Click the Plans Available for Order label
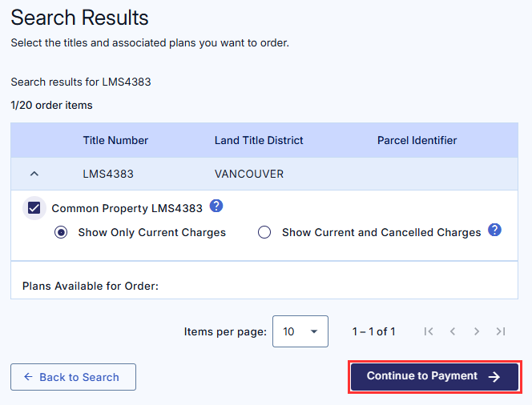 91,286
